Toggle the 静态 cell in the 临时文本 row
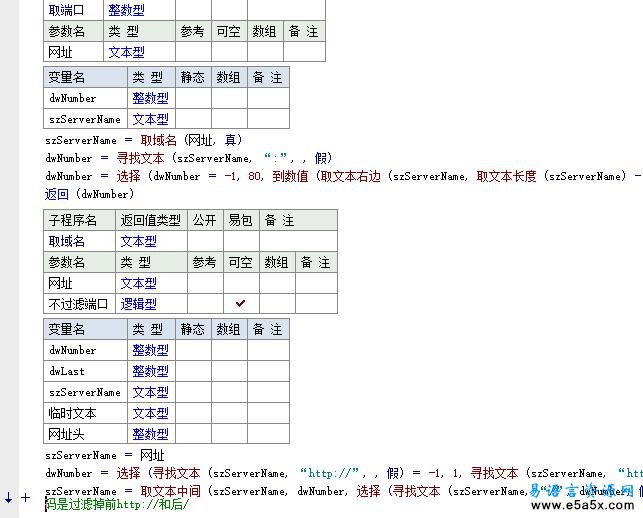 tap(194, 413)
